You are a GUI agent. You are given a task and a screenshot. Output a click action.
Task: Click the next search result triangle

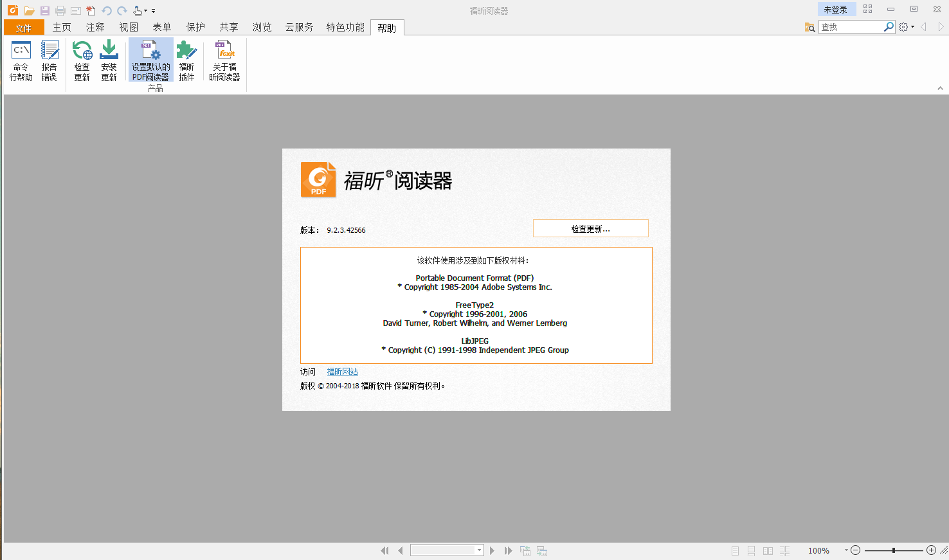pos(941,27)
